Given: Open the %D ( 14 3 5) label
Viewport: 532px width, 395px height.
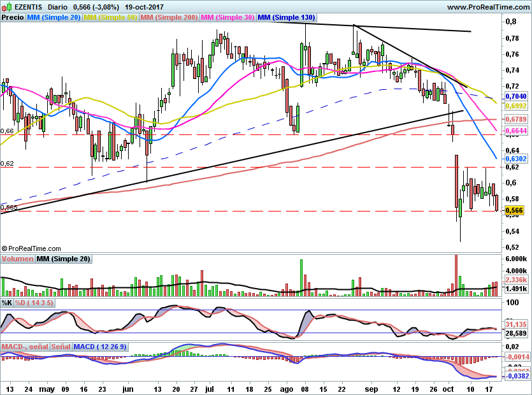Looking at the screenshot, I should coord(34,303).
